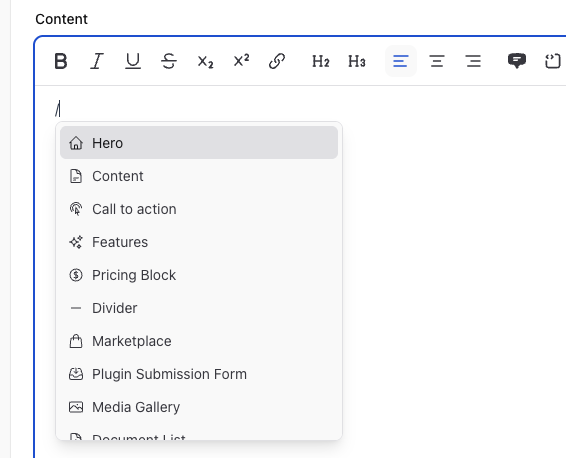566x458 pixels.
Task: Apply strikethrough formatting
Action: pyautogui.click(x=169, y=61)
